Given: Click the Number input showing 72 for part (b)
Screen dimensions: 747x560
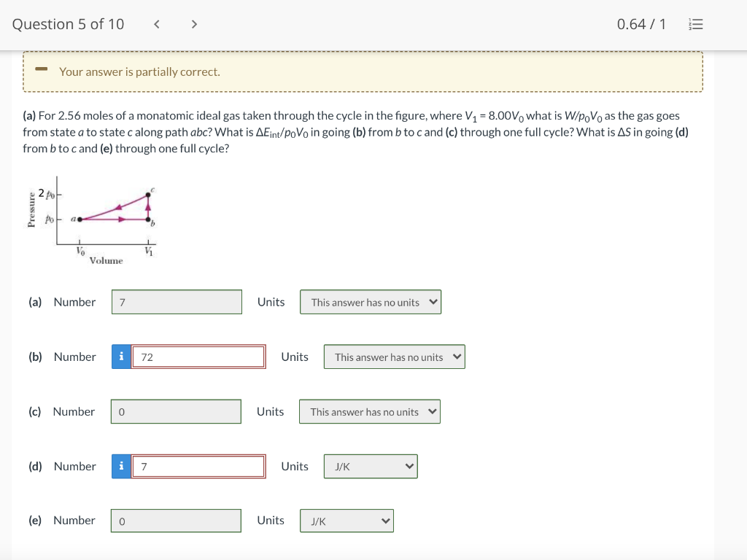Looking at the screenshot, I should 198,357.
